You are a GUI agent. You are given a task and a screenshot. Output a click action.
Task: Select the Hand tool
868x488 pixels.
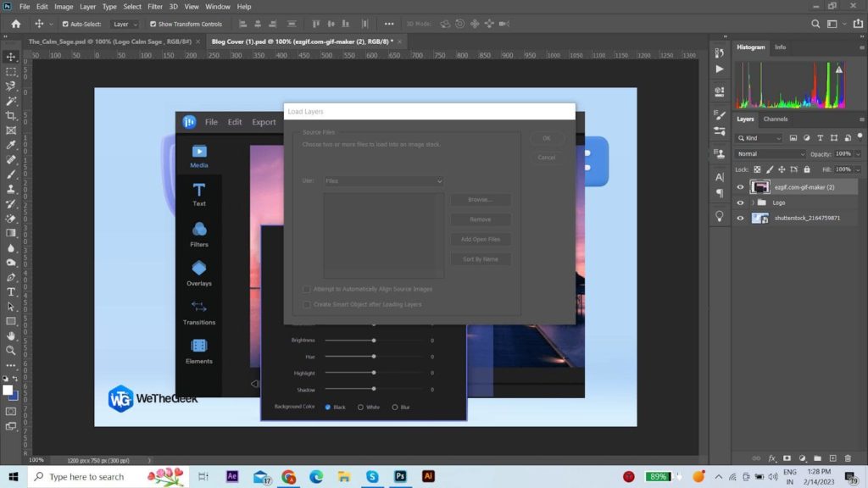(x=10, y=335)
